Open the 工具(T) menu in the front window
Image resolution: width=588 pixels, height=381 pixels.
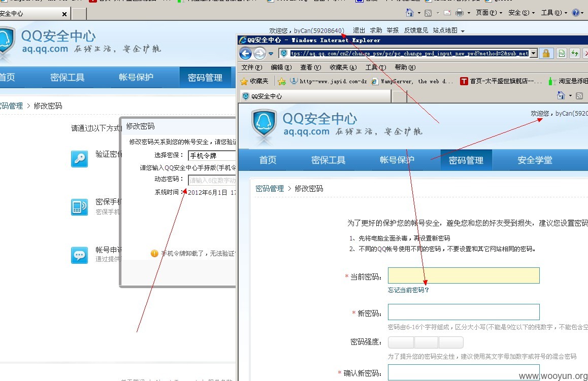(x=375, y=67)
